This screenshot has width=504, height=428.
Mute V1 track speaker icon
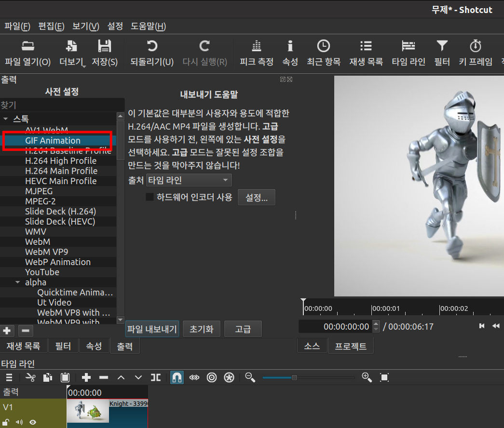click(19, 422)
